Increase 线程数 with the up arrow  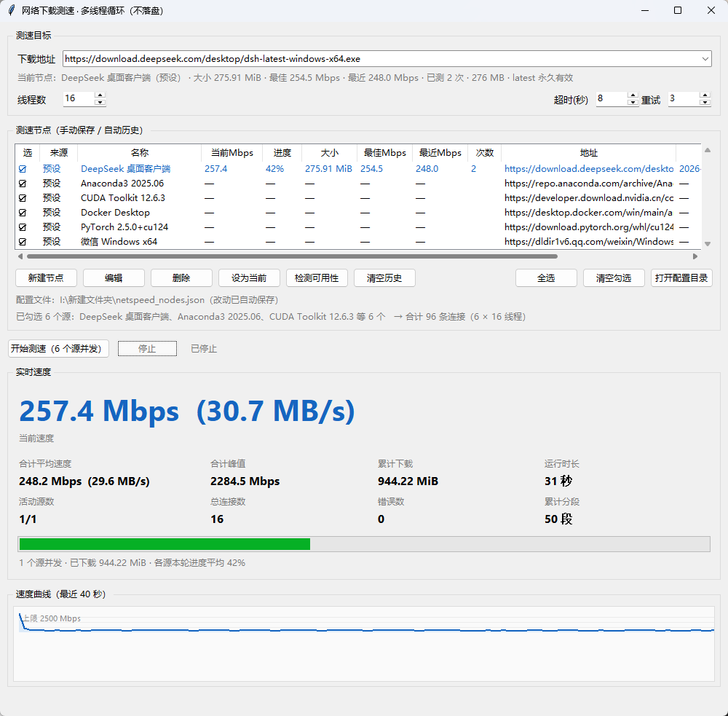coord(100,95)
